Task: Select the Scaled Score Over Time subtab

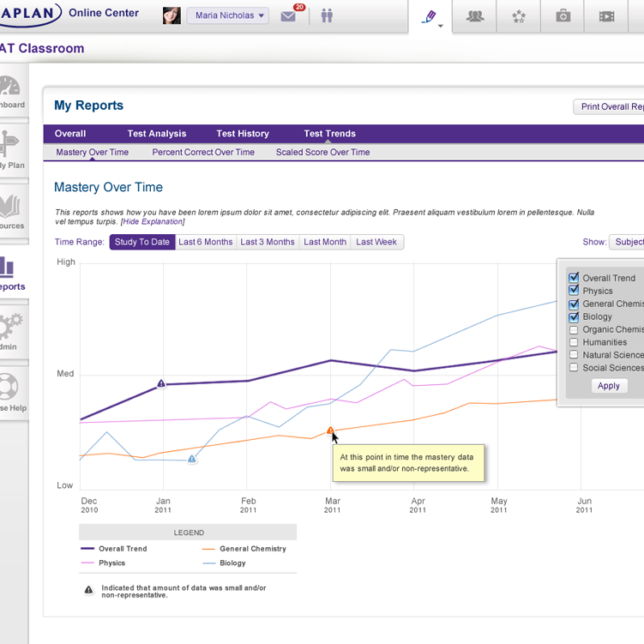Action: 322,153
